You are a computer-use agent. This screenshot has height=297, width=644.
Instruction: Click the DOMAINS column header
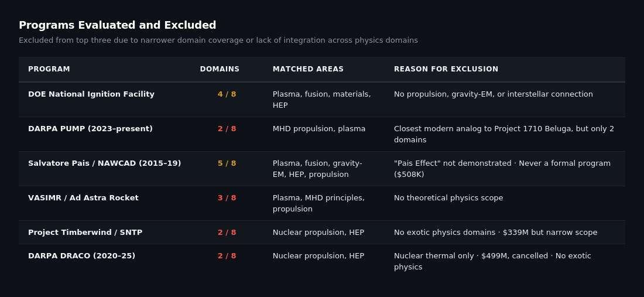coord(220,69)
